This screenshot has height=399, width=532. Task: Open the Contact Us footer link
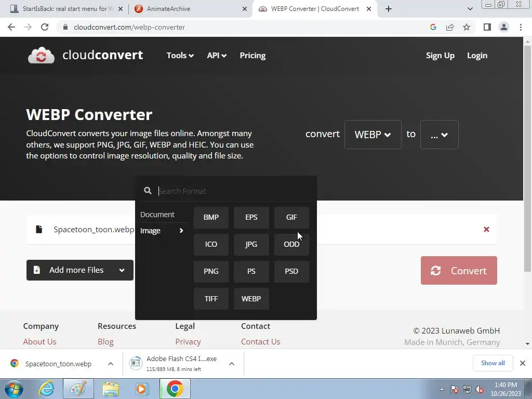click(261, 342)
